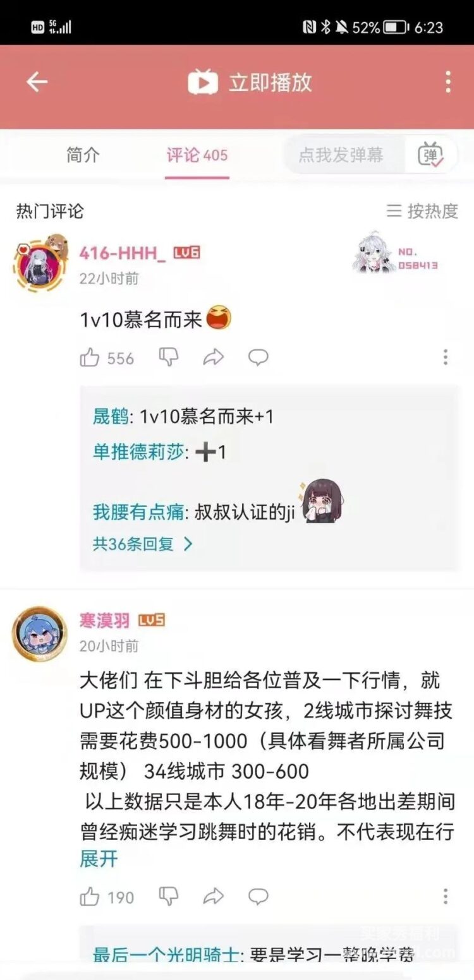Dislike the 寒漠羽 comment

click(x=169, y=895)
